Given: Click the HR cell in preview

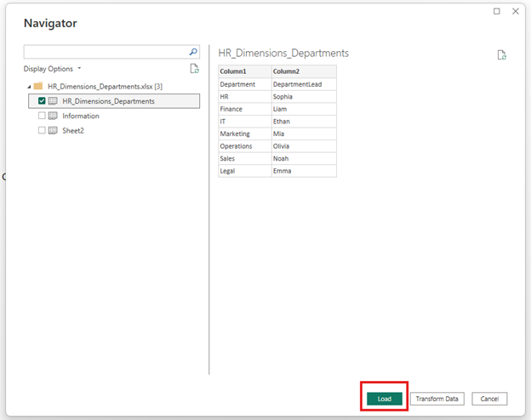Looking at the screenshot, I should (245, 96).
